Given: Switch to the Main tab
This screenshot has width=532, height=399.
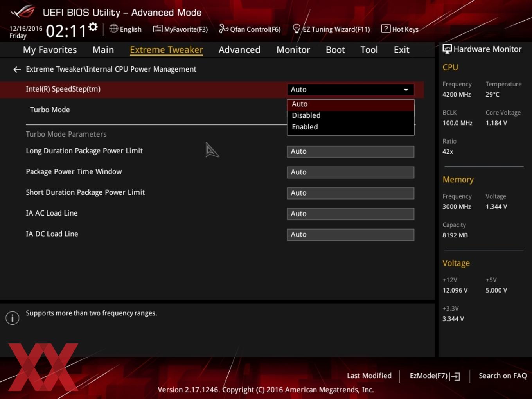Looking at the screenshot, I should (103, 50).
